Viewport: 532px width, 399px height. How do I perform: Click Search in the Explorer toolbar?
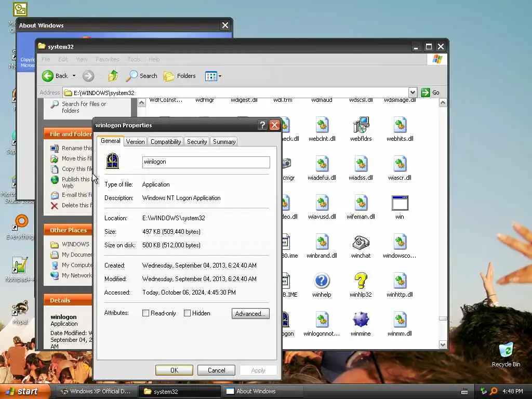[x=141, y=76]
